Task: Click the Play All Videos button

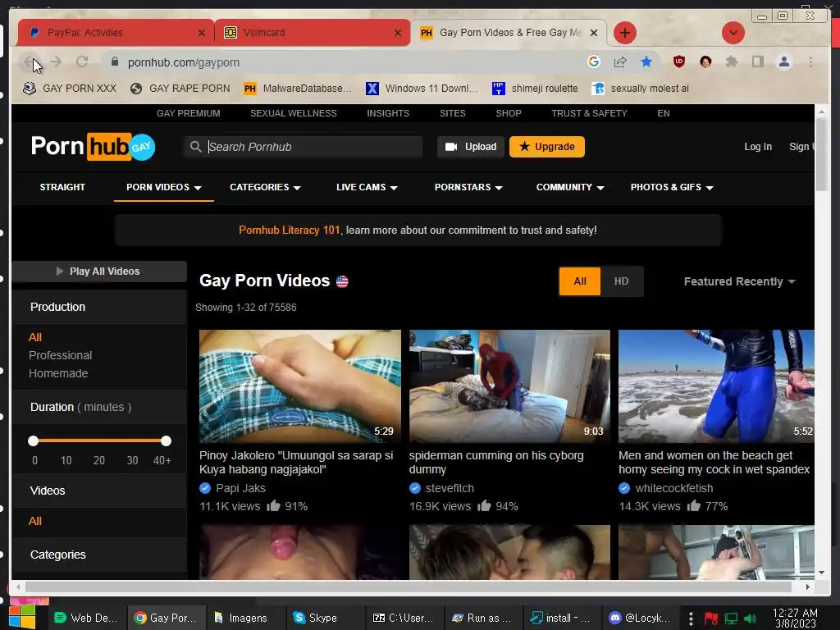Action: (x=99, y=272)
